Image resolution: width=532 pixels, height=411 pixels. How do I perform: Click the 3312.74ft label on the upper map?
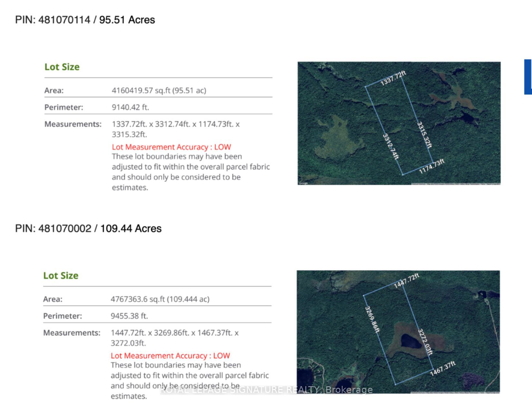(x=391, y=146)
